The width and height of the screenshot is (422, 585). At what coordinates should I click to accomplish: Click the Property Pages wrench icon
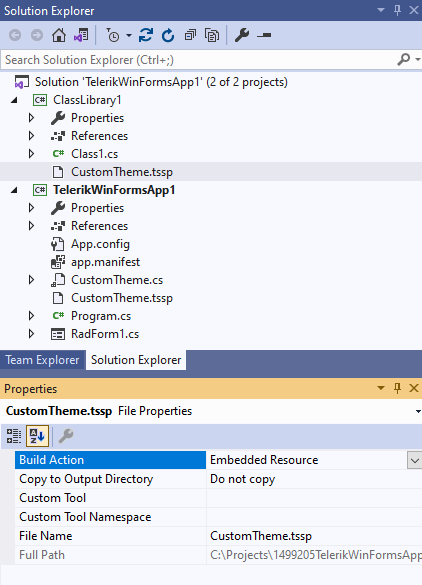66,436
